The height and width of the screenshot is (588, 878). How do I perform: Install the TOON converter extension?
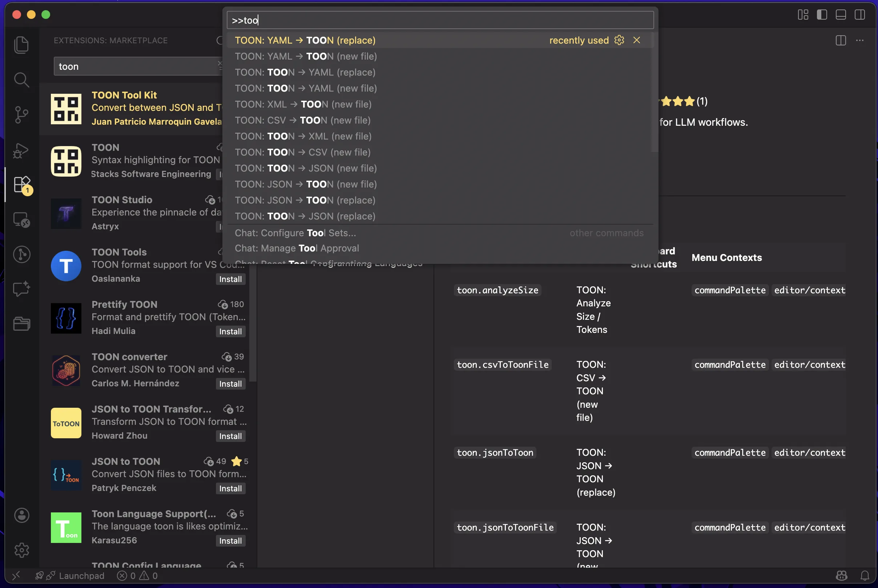click(230, 384)
